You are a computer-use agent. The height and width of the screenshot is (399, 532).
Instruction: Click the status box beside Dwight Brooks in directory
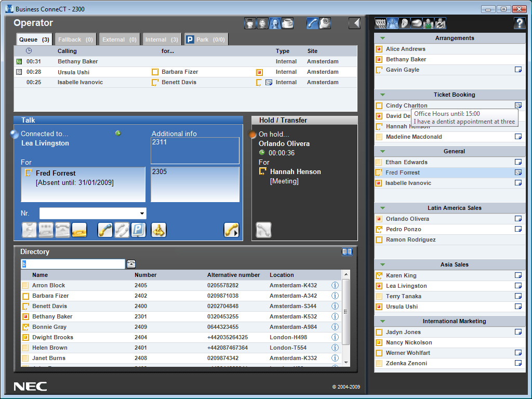(x=25, y=338)
